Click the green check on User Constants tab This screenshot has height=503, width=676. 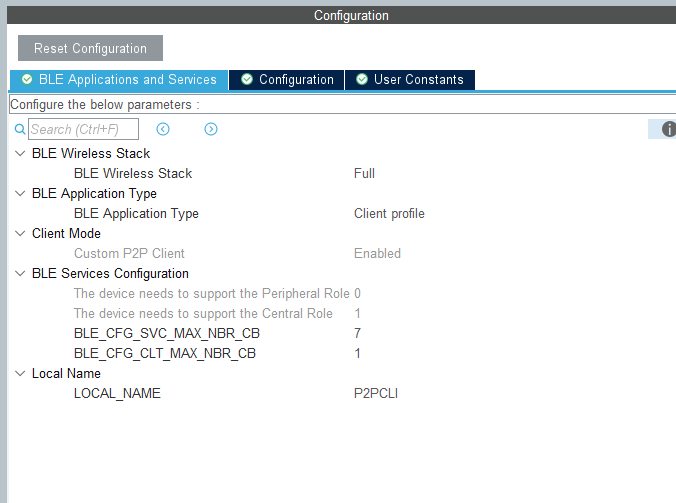point(362,79)
